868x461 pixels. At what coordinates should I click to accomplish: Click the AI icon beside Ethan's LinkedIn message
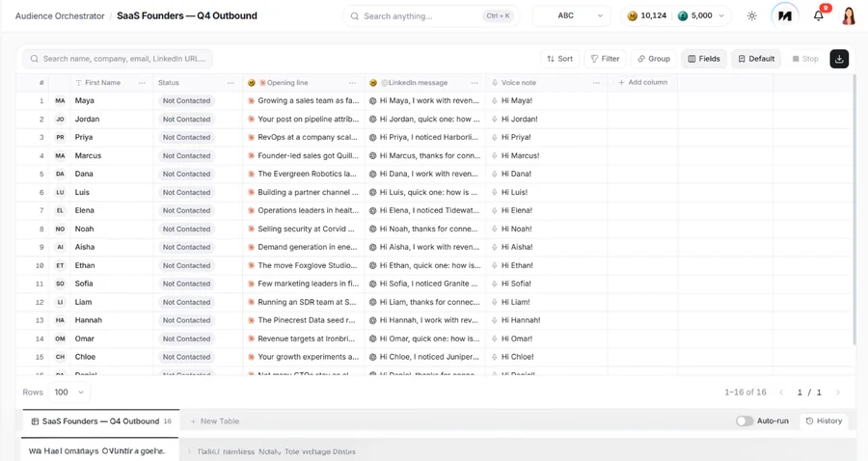[373, 265]
